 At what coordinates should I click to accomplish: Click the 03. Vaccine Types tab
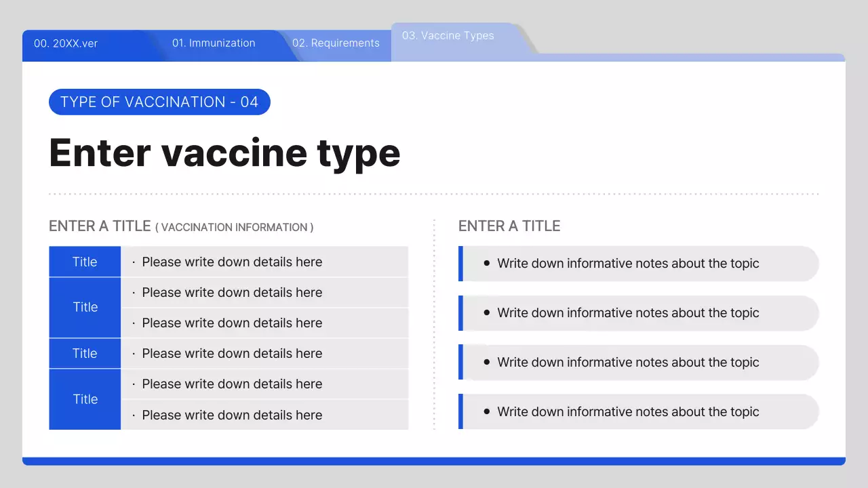coord(448,36)
